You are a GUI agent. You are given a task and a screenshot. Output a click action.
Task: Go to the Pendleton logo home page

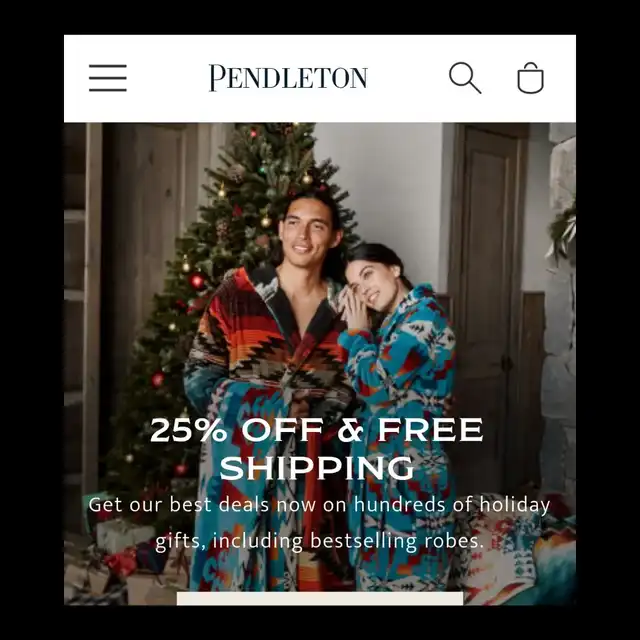288,78
